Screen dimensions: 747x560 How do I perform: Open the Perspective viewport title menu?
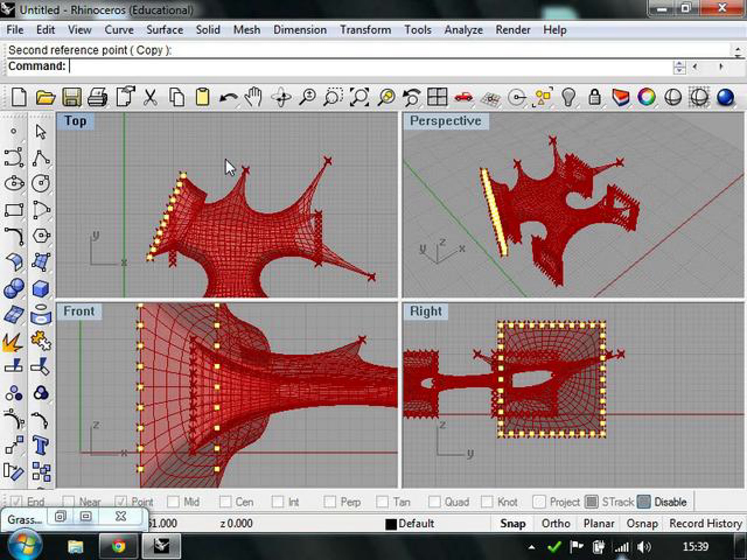click(x=445, y=121)
